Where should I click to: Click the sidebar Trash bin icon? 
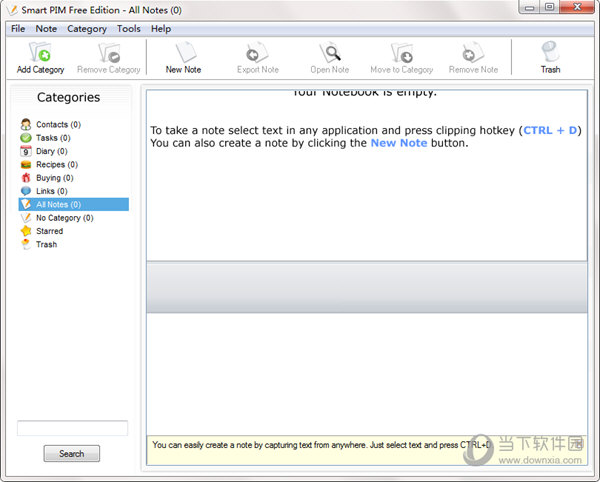pos(26,244)
